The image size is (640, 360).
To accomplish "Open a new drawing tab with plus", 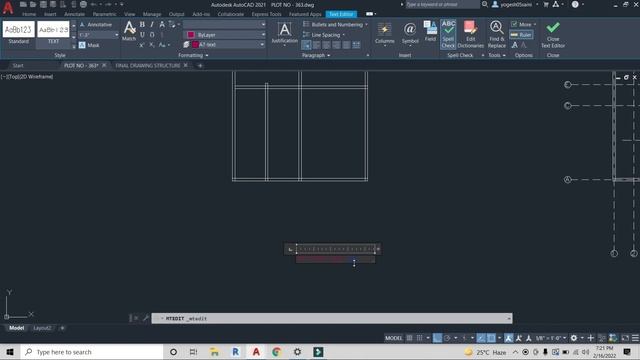I will tap(200, 65).
